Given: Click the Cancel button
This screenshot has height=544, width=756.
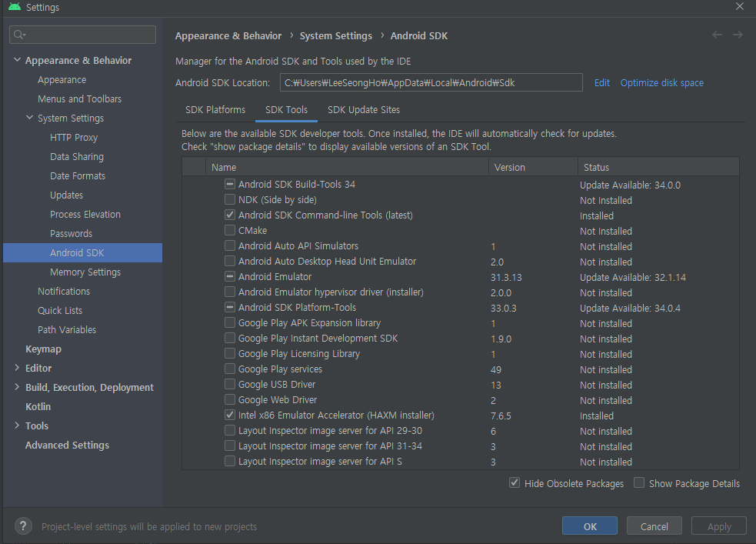Looking at the screenshot, I should pyautogui.click(x=654, y=526).
